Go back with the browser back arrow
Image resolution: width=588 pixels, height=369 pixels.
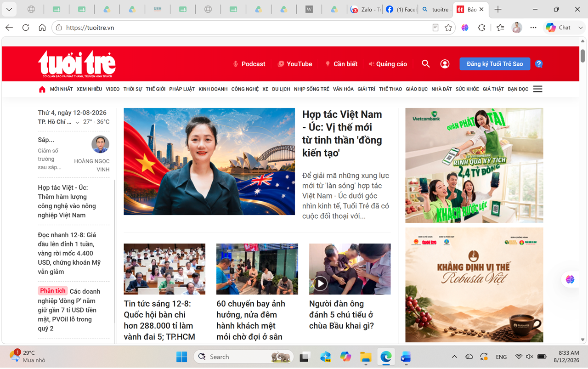9,28
